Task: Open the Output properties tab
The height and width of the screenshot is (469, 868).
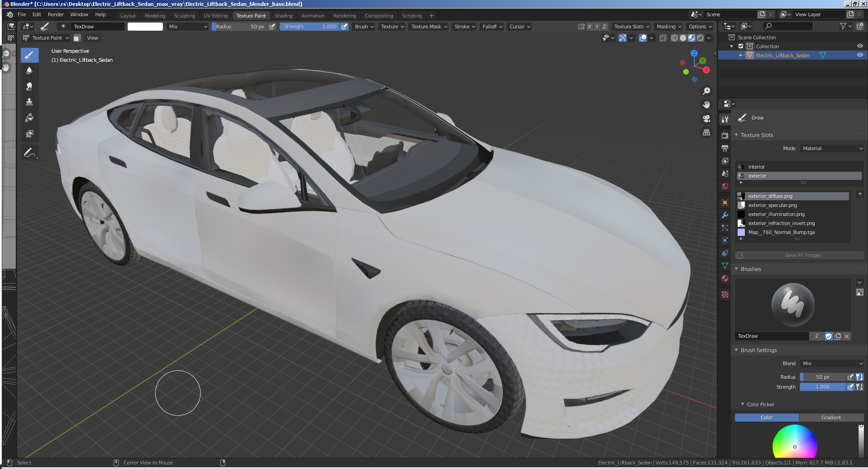Action: [725, 148]
